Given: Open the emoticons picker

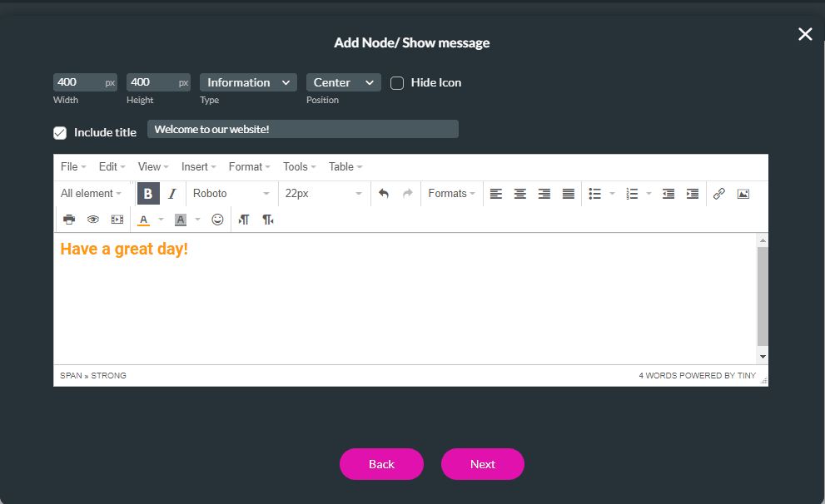Looking at the screenshot, I should pyautogui.click(x=217, y=219).
